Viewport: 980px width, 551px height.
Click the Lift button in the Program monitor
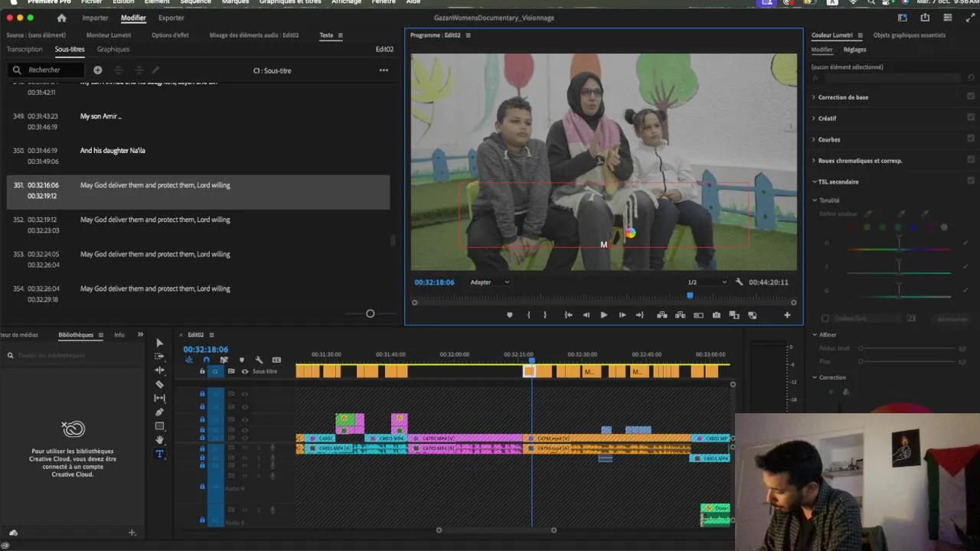661,315
